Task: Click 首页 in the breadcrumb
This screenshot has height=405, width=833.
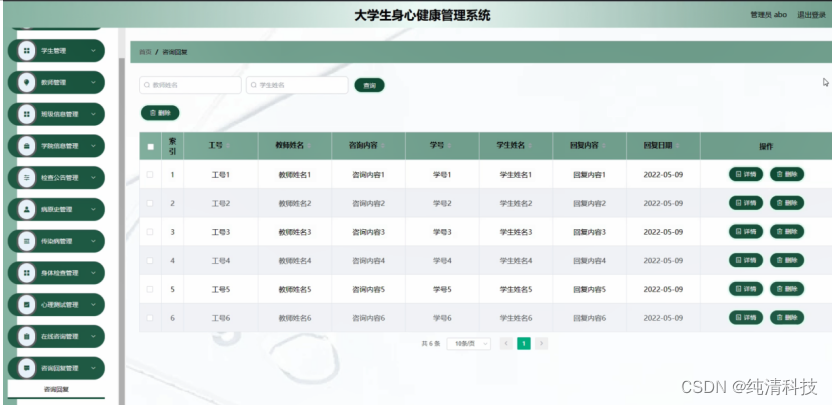Action: click(x=145, y=52)
